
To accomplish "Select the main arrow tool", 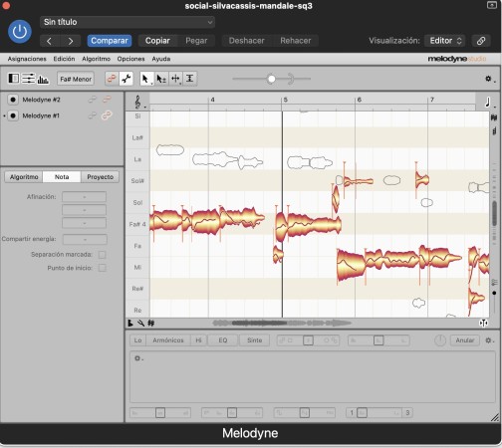I will [x=145, y=79].
